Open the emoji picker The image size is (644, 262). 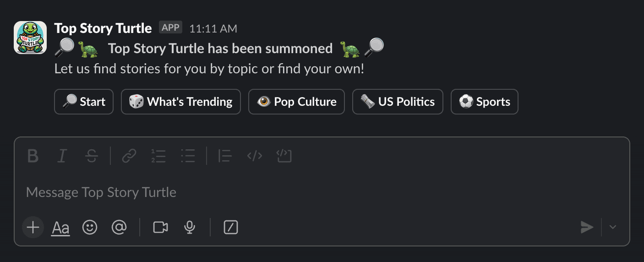point(90,227)
